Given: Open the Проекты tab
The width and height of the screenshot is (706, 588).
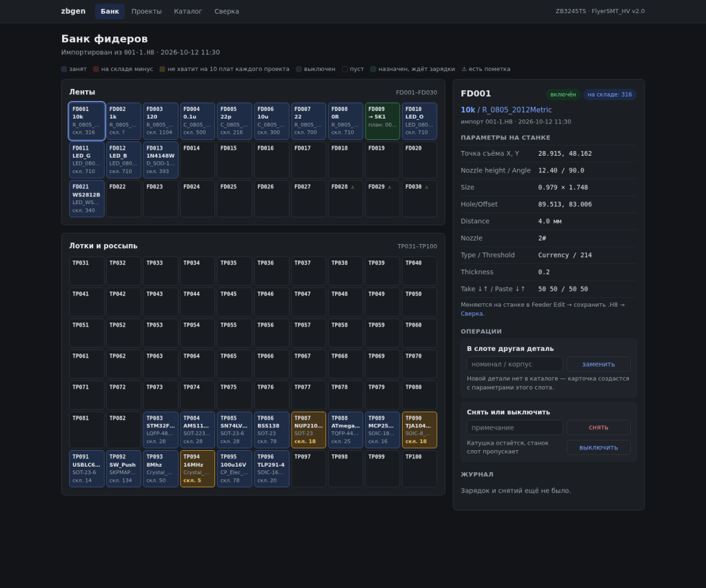Looking at the screenshot, I should tap(146, 11).
